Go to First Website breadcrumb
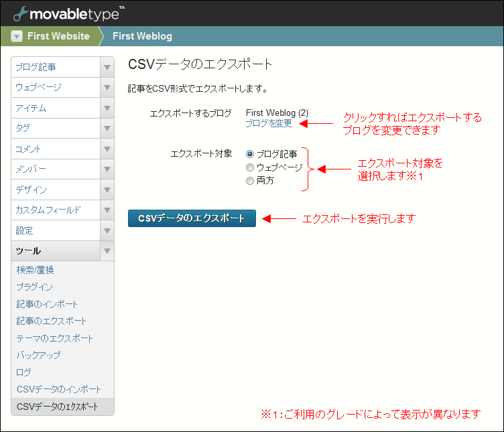 58,36
